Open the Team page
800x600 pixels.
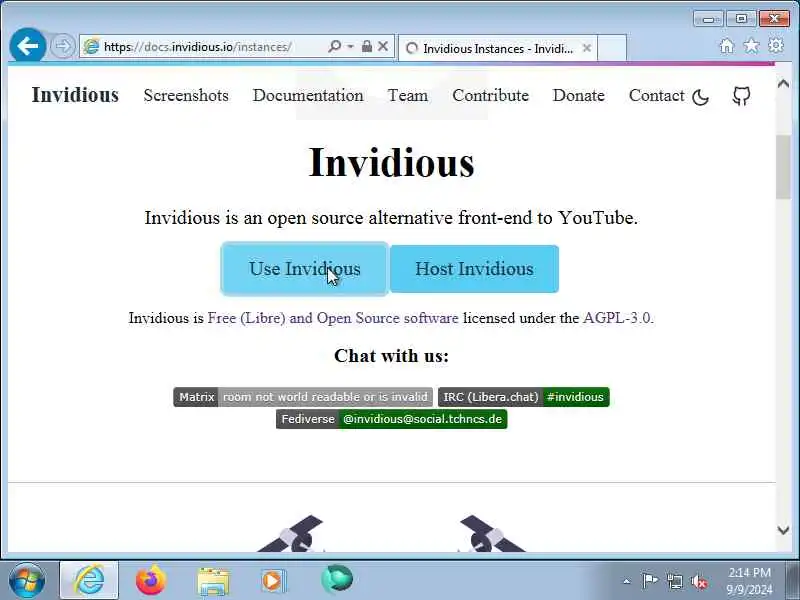point(408,95)
